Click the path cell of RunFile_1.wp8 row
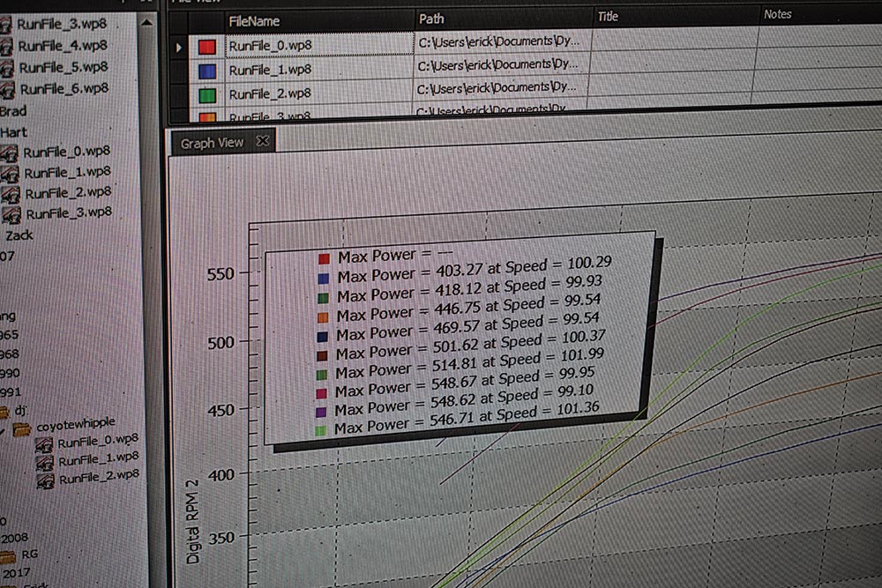The image size is (882, 588). click(x=503, y=64)
